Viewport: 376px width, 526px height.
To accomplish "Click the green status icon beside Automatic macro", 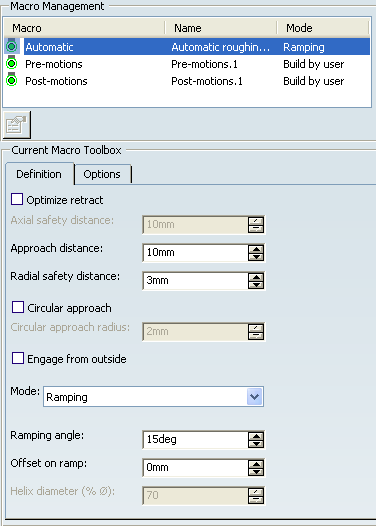I will (x=12, y=46).
